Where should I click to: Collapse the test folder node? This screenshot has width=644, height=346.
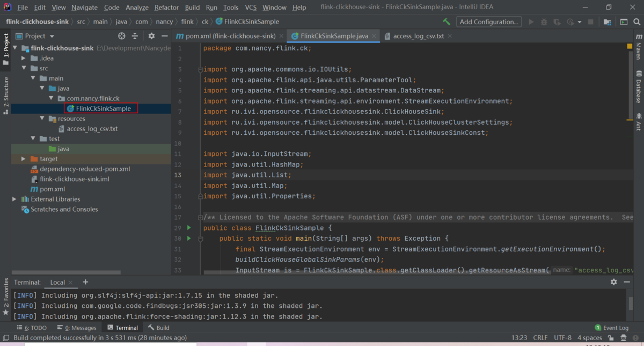[33, 139]
